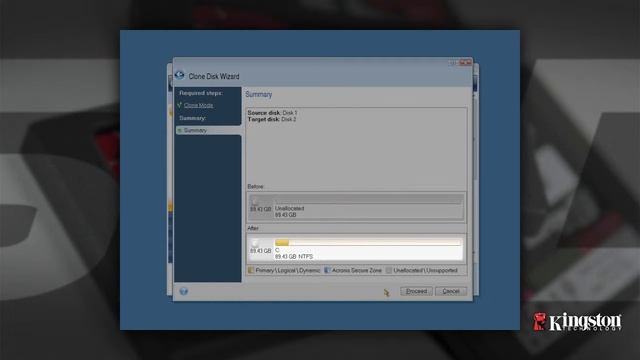Click the Acronis Secure Zone legend swatch
Image resolution: width=640 pixels, height=360 pixels.
tap(327, 270)
